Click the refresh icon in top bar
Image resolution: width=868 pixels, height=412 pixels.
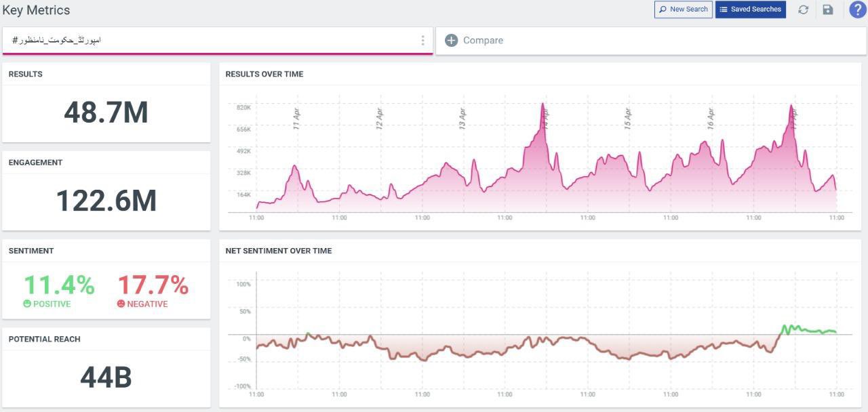[x=803, y=9]
